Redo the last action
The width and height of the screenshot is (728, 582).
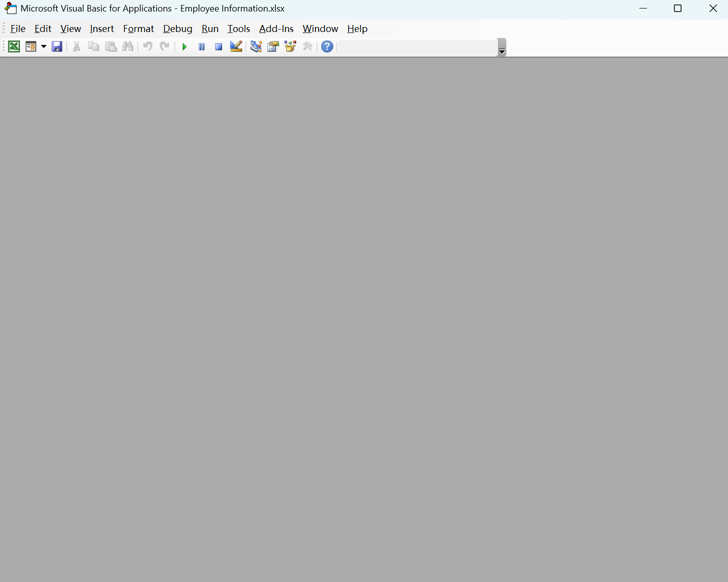point(165,46)
